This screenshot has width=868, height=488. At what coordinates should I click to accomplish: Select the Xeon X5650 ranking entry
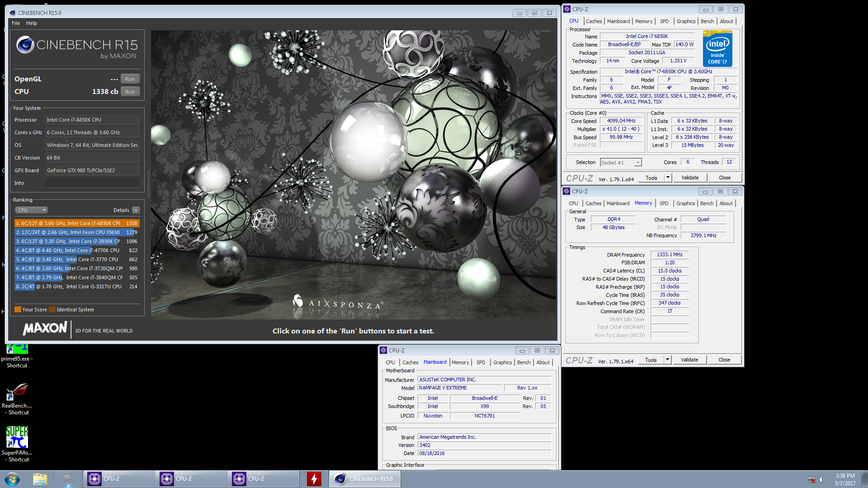pos(77,232)
